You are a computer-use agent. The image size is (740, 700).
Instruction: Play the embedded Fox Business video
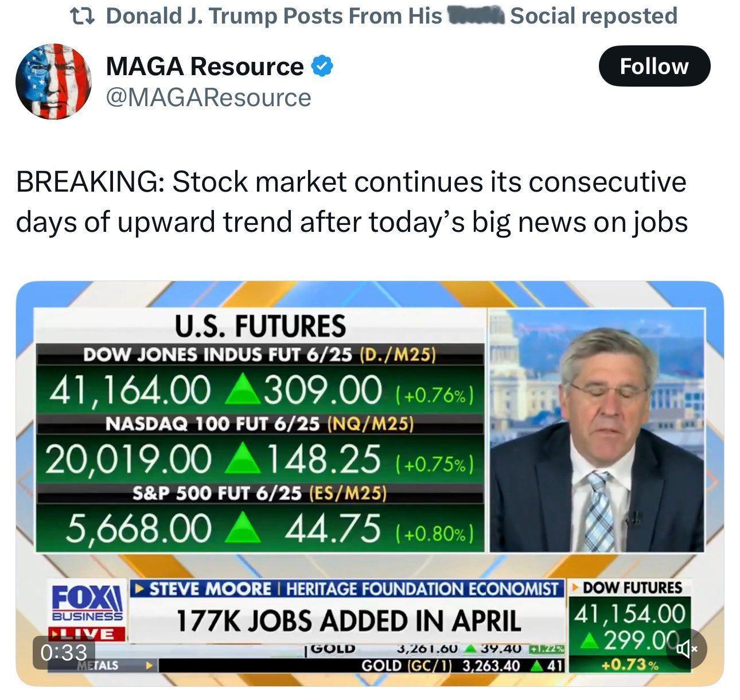[370, 483]
